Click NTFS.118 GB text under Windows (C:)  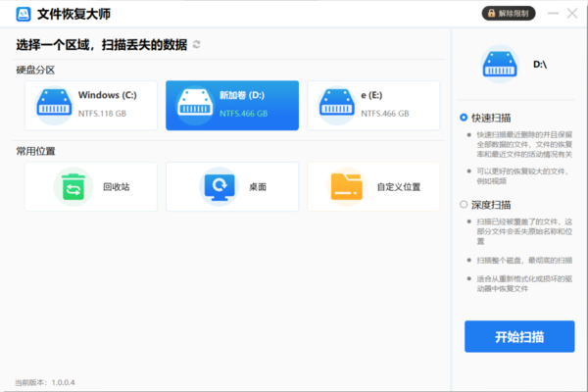tap(102, 114)
